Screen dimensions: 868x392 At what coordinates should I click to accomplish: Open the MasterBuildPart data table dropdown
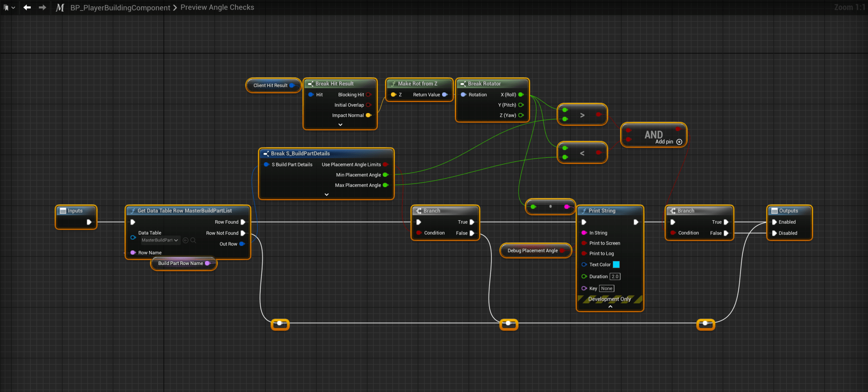coord(160,241)
